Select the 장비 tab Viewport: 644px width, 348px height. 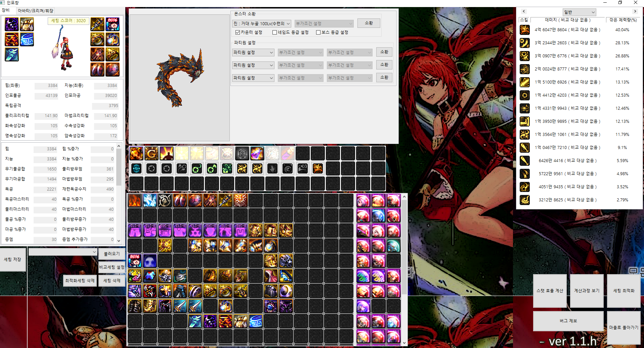6,10
